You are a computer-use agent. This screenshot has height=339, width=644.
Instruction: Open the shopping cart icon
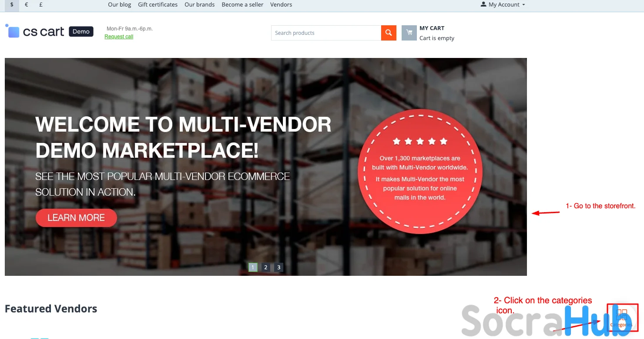409,33
